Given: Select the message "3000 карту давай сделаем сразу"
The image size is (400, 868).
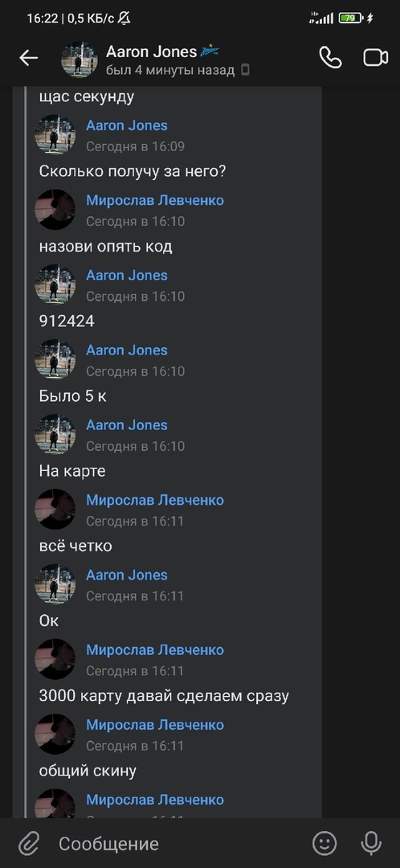Looking at the screenshot, I should click(164, 695).
